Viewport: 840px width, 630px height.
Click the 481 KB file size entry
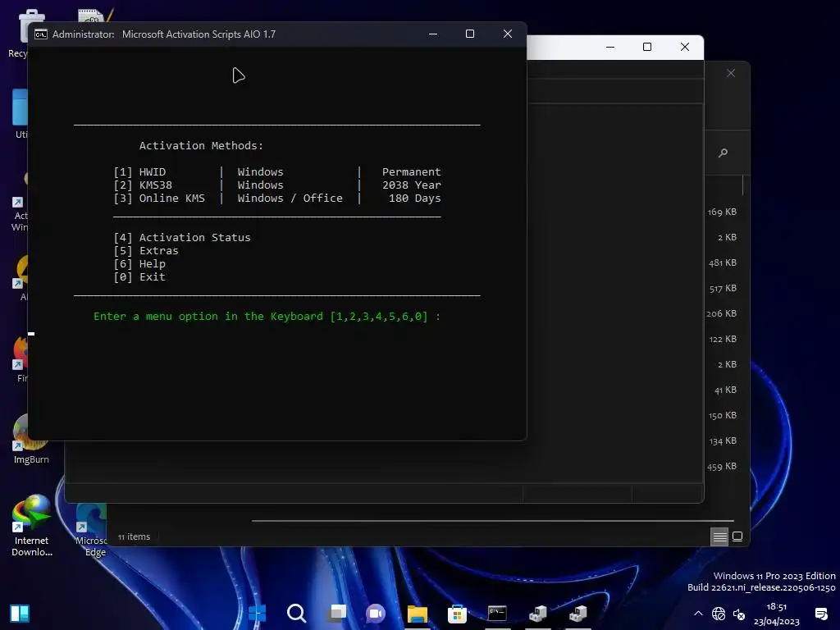click(x=722, y=263)
